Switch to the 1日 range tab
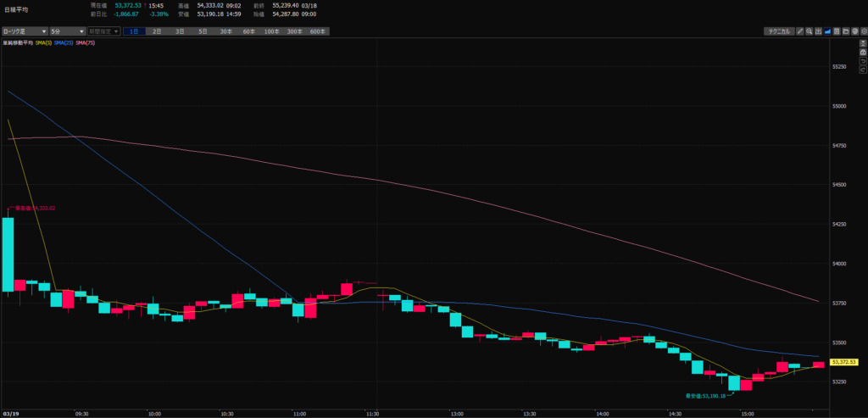The image size is (868, 418). 134,31
